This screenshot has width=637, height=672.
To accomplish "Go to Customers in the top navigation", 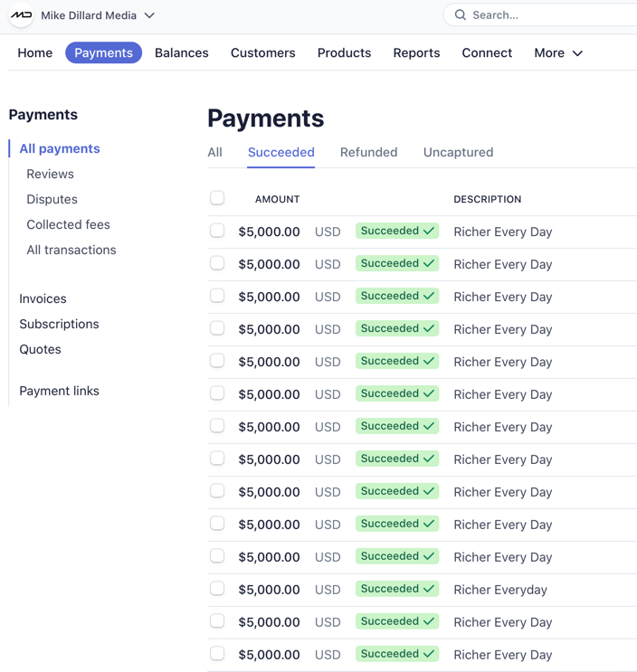I will click(262, 53).
